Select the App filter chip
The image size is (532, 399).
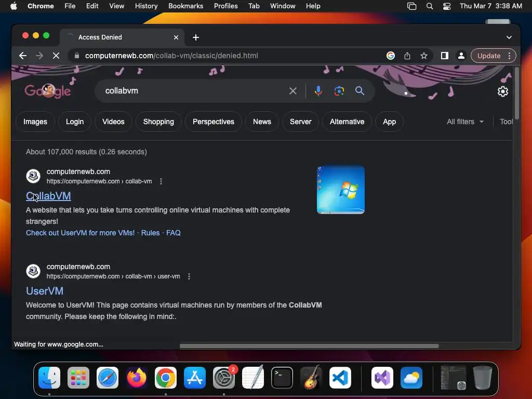click(390, 122)
